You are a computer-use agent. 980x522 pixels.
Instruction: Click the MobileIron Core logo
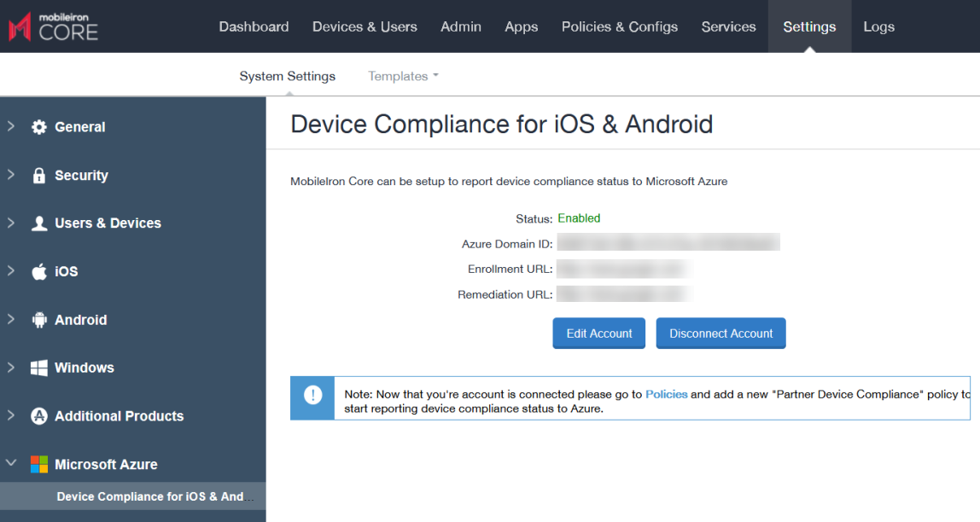click(x=53, y=26)
